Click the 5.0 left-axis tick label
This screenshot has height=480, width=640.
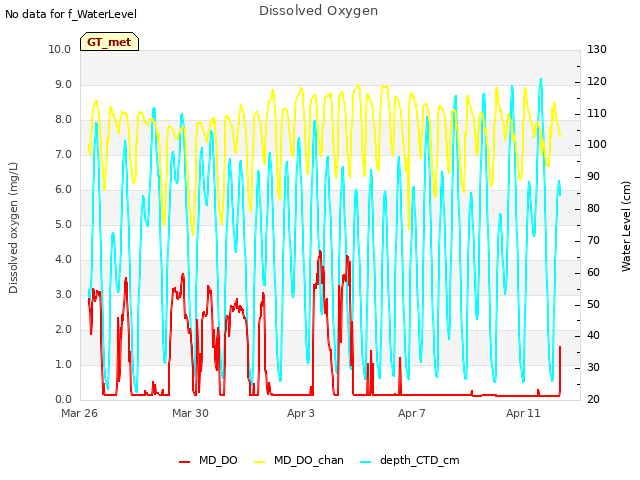(x=63, y=224)
